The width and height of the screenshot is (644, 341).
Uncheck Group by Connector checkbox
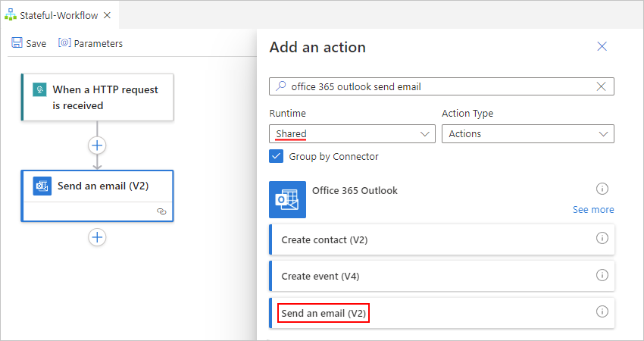277,157
